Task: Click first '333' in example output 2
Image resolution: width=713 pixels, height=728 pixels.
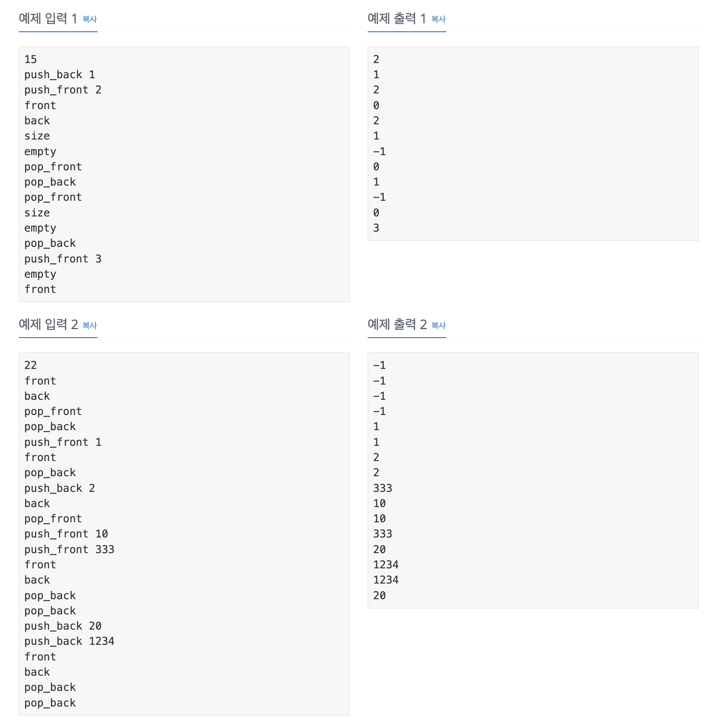Action: (382, 488)
